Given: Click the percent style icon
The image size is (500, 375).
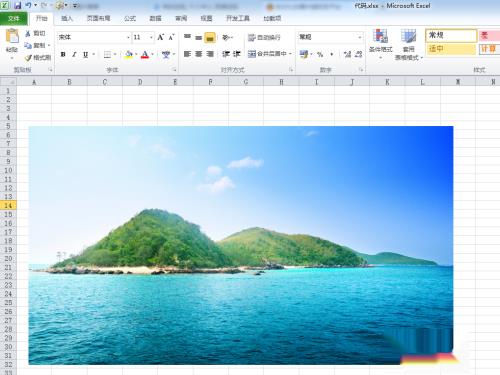Looking at the screenshot, I should [x=320, y=54].
